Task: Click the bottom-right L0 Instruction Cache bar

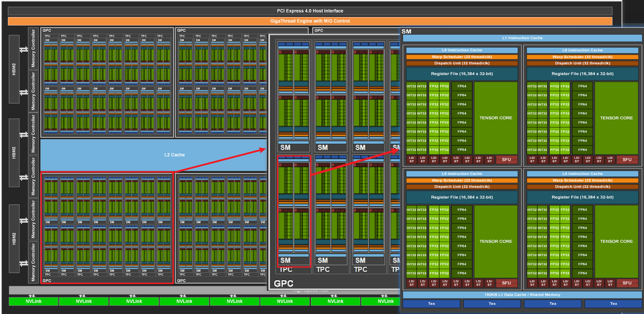Action: coord(582,174)
